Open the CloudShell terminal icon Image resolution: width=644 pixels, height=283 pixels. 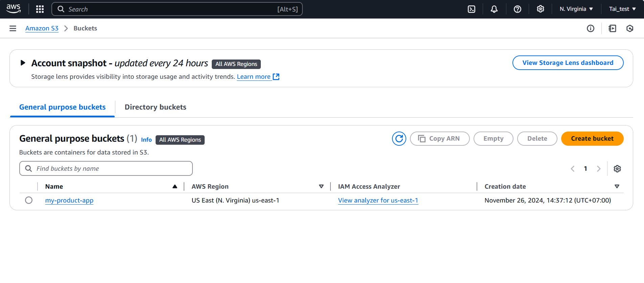[x=471, y=9]
